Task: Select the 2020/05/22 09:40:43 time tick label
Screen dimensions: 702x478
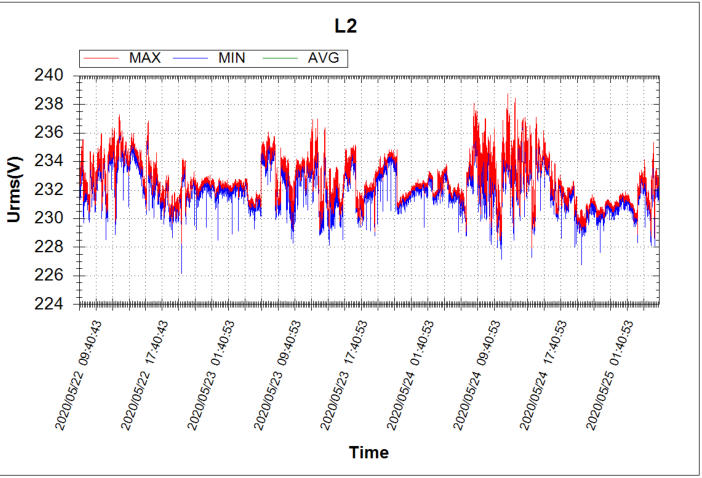Action: (x=78, y=375)
